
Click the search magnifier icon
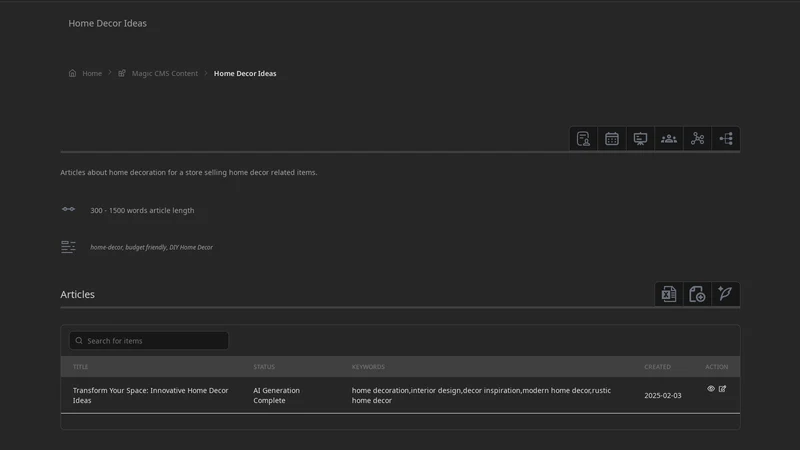point(79,341)
